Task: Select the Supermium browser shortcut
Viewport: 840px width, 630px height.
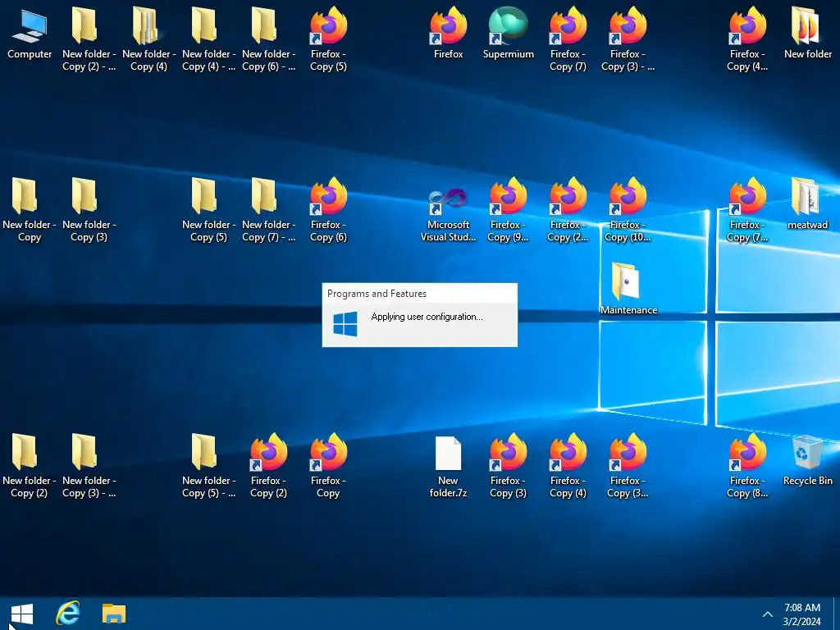Action: coord(508,34)
